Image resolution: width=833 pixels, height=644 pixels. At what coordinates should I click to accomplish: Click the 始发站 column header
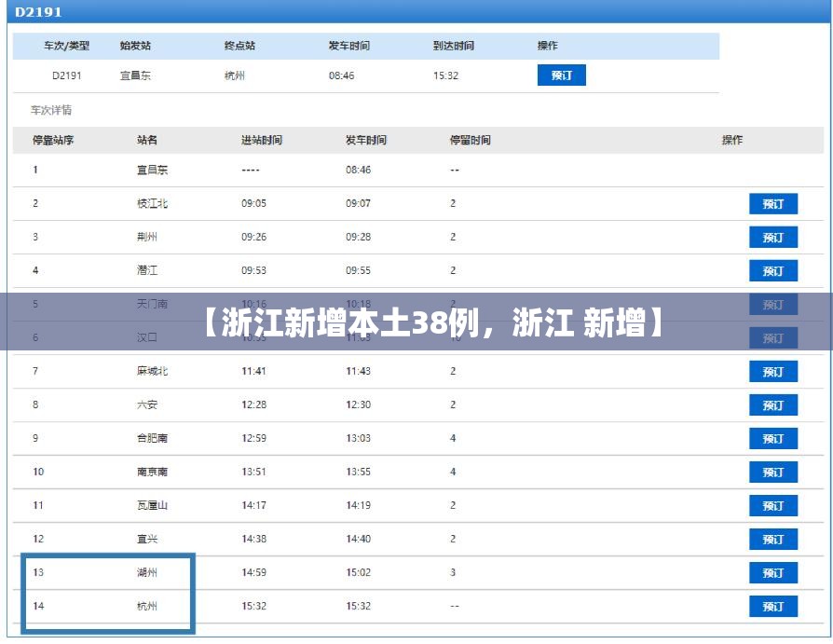pyautogui.click(x=135, y=47)
